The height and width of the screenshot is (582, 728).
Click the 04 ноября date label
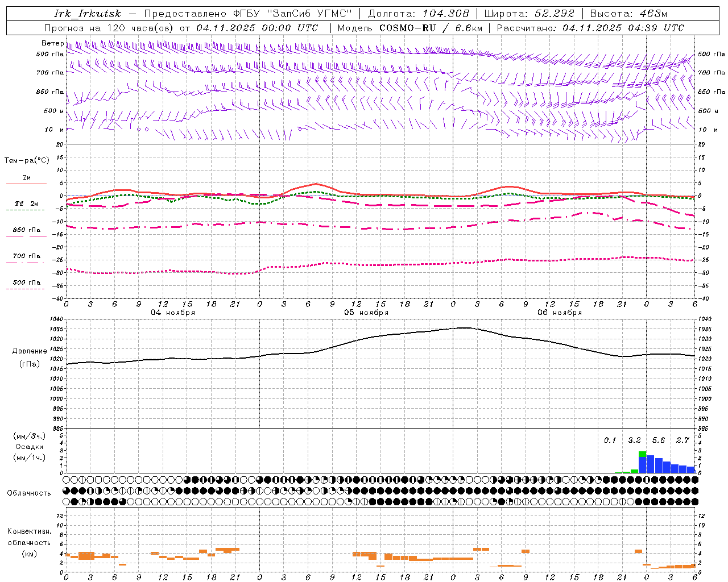click(173, 313)
